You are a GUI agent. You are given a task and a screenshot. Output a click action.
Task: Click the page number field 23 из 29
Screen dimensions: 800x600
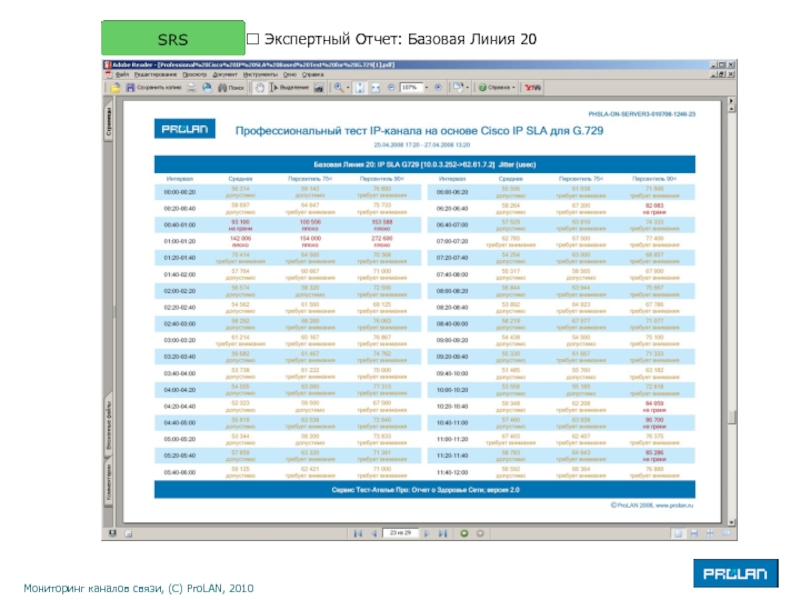point(400,533)
